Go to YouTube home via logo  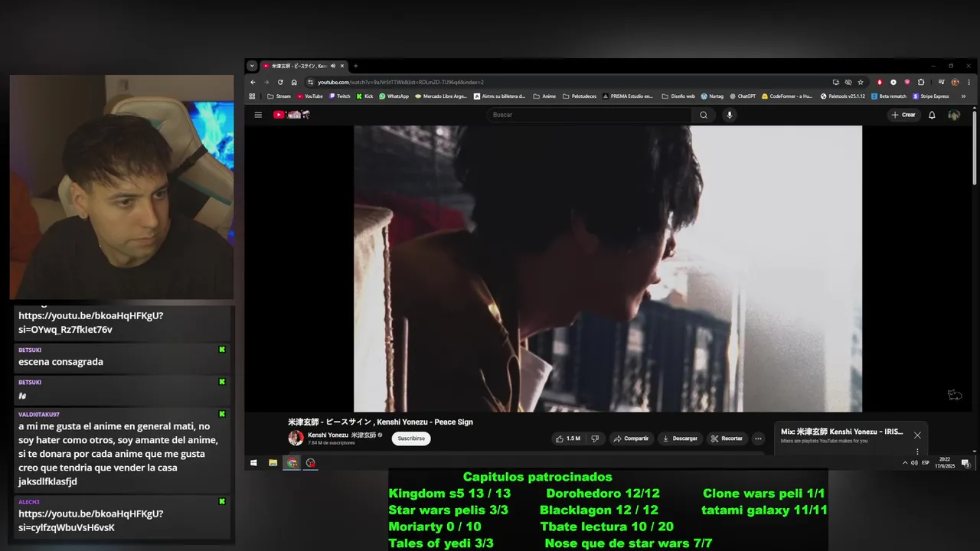[291, 115]
